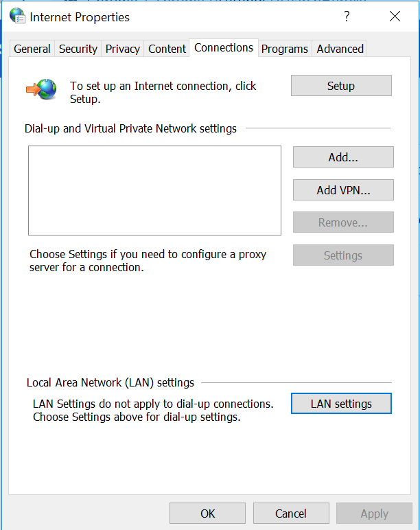Click inside the dial-up and VPN connections list
420x530 pixels.
(x=154, y=190)
